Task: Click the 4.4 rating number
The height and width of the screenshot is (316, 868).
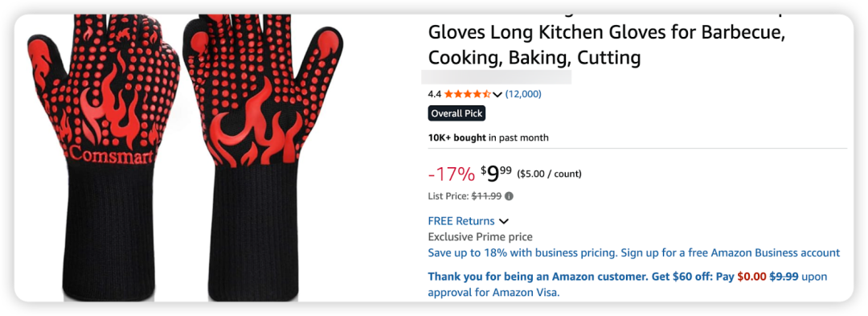Action: tap(435, 94)
